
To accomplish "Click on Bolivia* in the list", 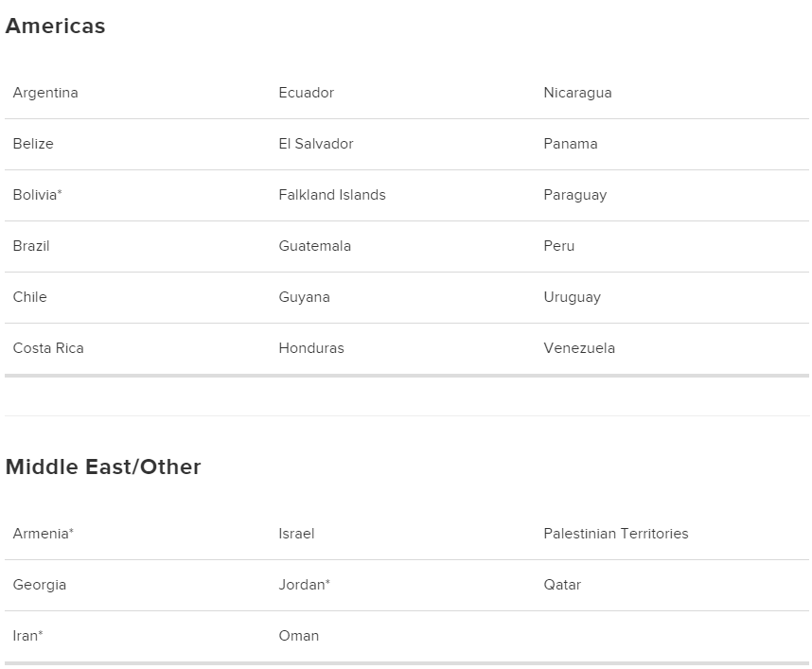I will (38, 195).
